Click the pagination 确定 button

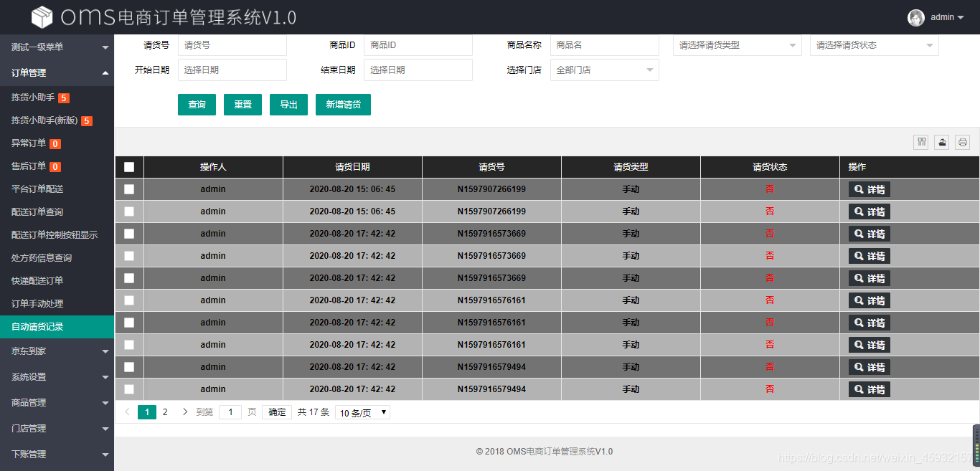pyautogui.click(x=277, y=412)
